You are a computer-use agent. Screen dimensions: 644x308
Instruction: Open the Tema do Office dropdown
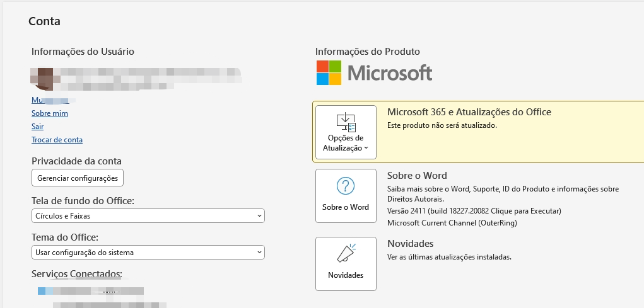pos(148,252)
